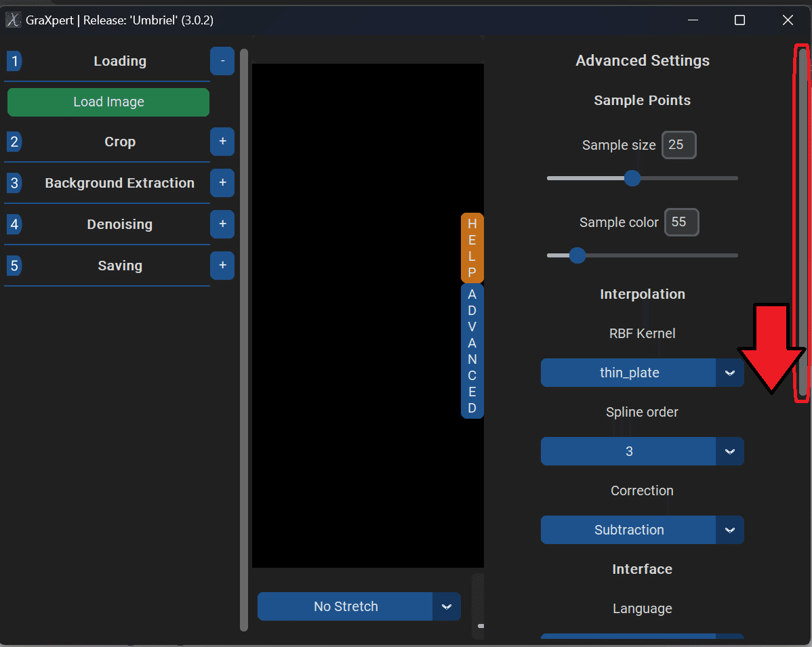Click the Correction chevron arrow
812x647 pixels.
pyautogui.click(x=730, y=530)
